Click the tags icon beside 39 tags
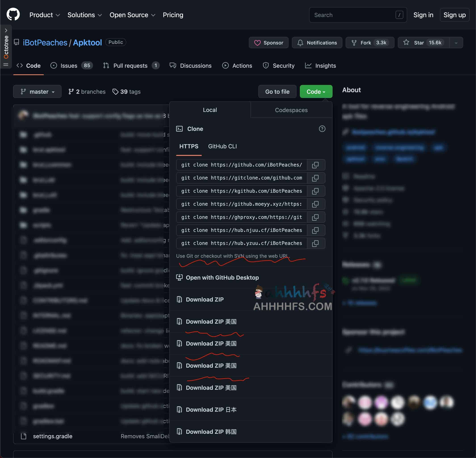The height and width of the screenshot is (458, 476). [115, 92]
